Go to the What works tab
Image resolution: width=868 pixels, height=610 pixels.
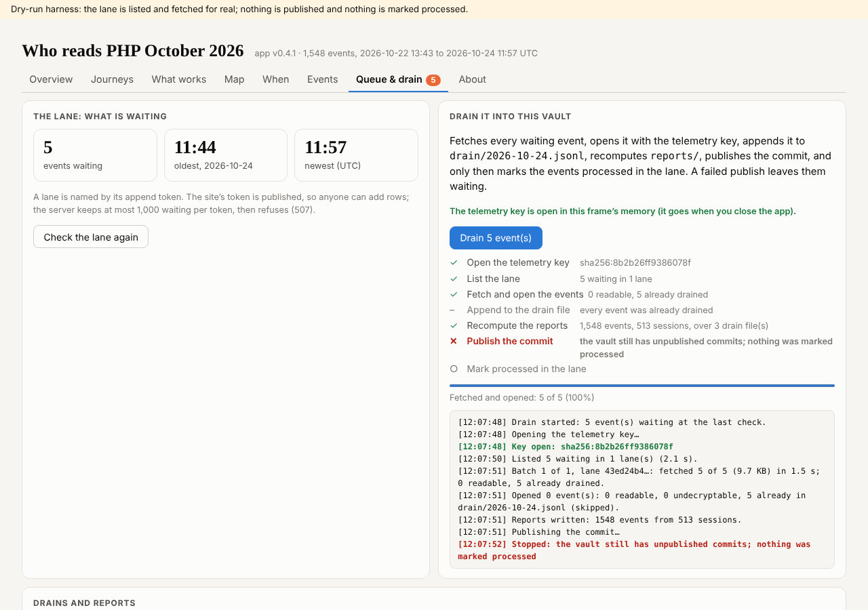click(179, 79)
